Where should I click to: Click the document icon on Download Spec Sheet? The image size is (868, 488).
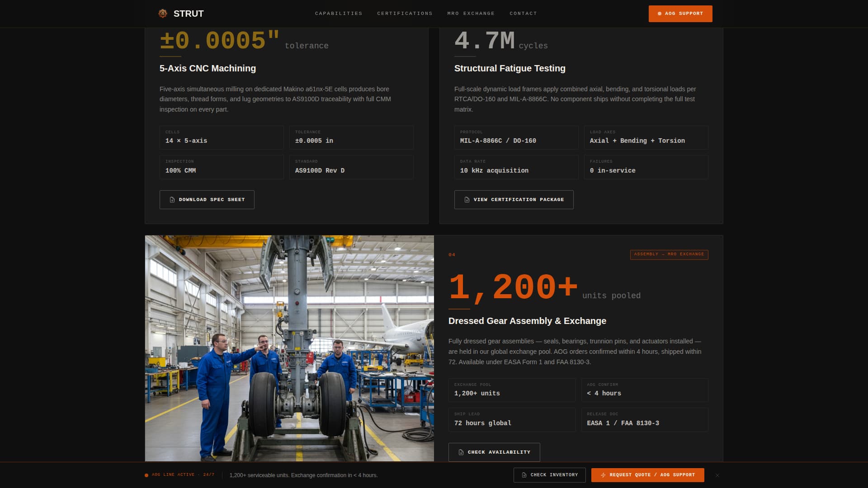point(172,199)
